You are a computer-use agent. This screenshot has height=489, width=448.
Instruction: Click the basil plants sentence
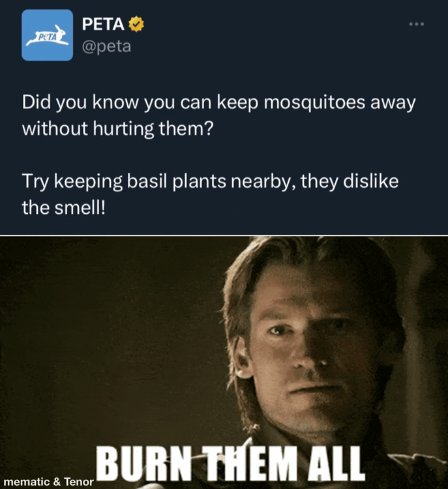point(210,194)
